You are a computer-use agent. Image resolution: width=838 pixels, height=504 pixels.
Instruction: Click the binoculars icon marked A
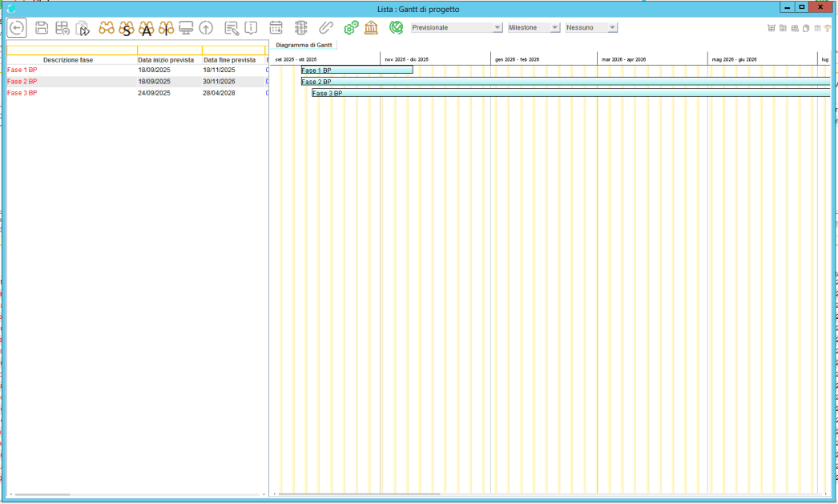(147, 29)
